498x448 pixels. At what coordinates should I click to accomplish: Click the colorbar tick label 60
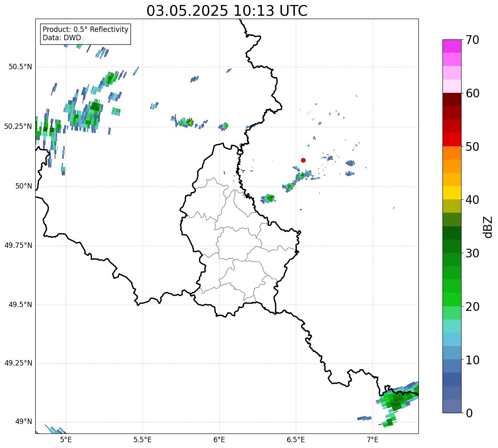click(x=473, y=93)
